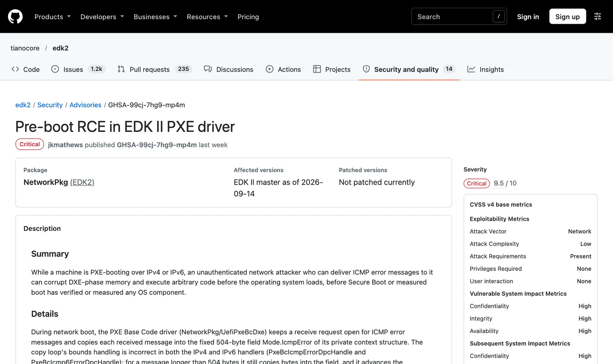Viewport: 613px width, 364px height.
Task: Click the Critical badge below the title
Action: [x=30, y=144]
